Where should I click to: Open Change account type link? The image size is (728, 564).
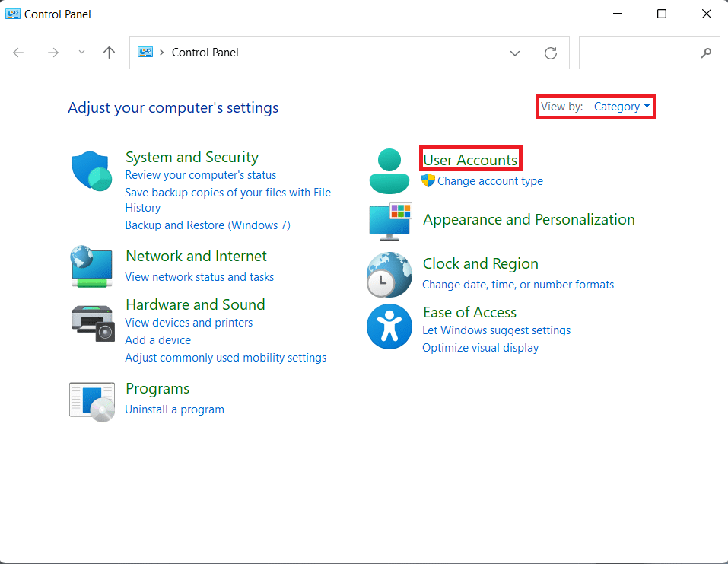[490, 181]
